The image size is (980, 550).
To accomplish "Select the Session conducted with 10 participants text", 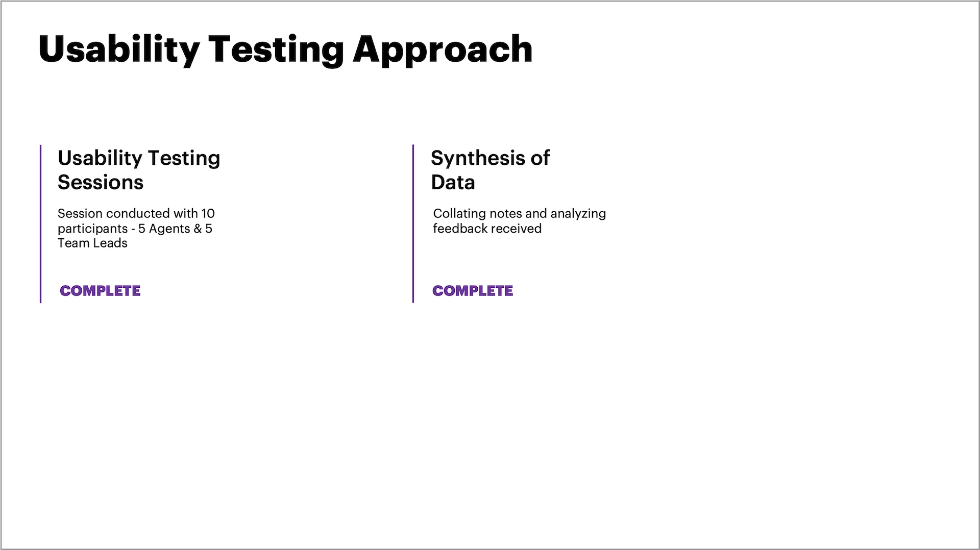I will click(x=136, y=228).
